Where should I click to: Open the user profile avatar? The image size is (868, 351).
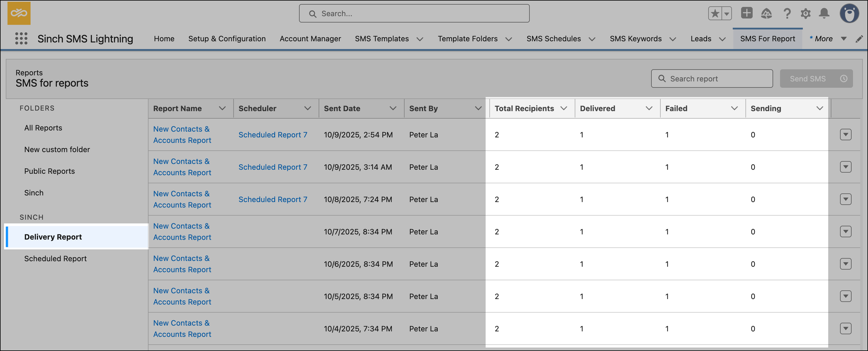[x=849, y=14]
